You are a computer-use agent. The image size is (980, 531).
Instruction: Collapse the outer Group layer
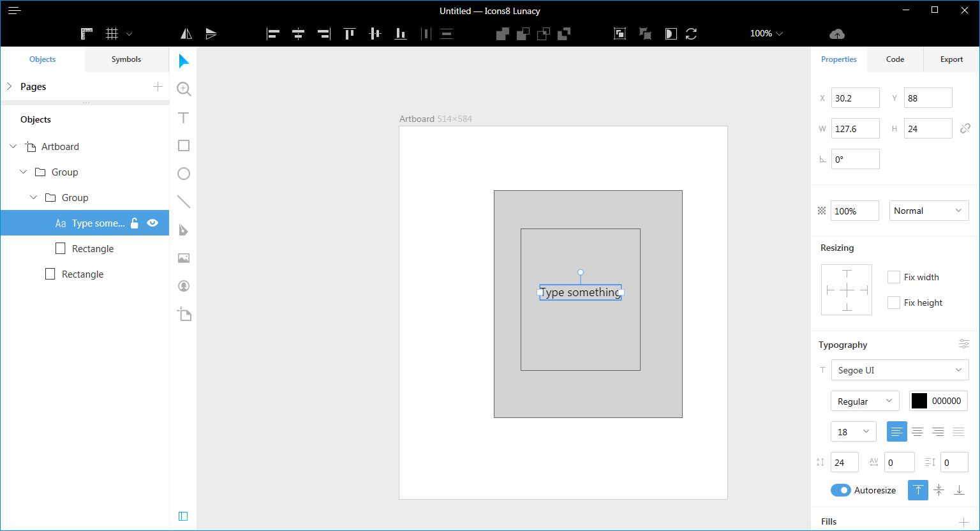(24, 172)
